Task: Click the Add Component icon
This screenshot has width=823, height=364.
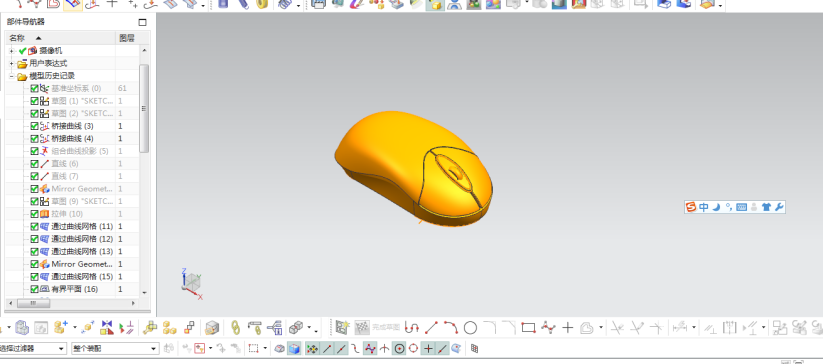Action: pyautogui.click(x=61, y=328)
